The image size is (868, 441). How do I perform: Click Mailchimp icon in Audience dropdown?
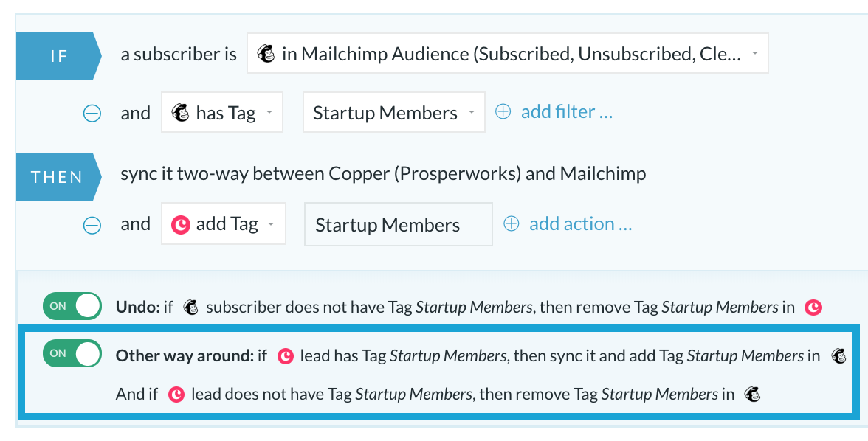pyautogui.click(x=266, y=54)
